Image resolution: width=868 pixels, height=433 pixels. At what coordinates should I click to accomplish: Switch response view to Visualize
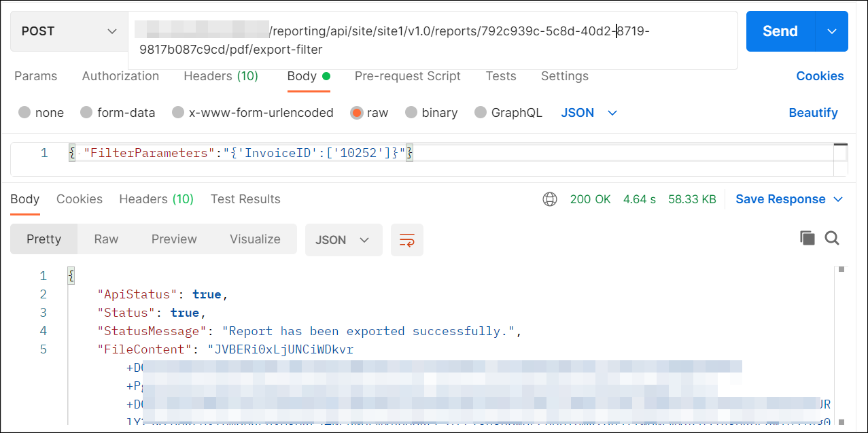pos(255,239)
